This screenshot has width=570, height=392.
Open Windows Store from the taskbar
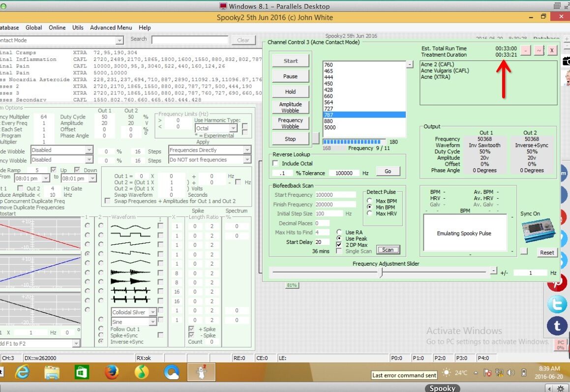click(x=82, y=372)
